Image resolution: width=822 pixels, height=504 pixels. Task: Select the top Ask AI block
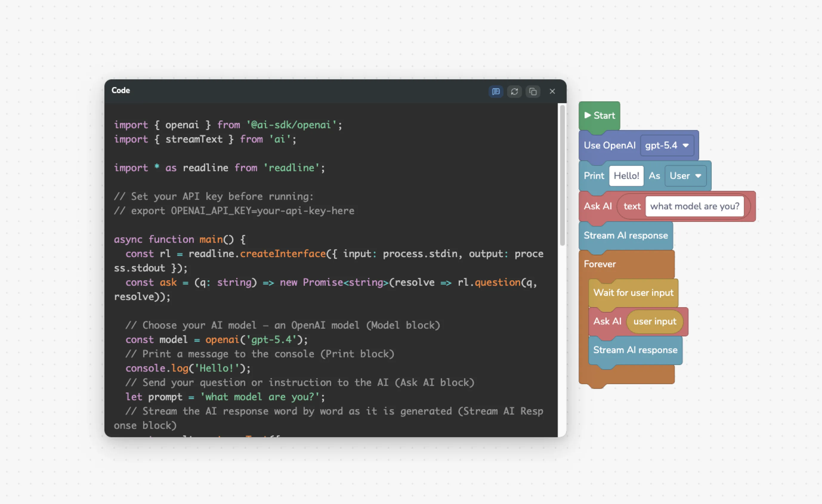597,206
